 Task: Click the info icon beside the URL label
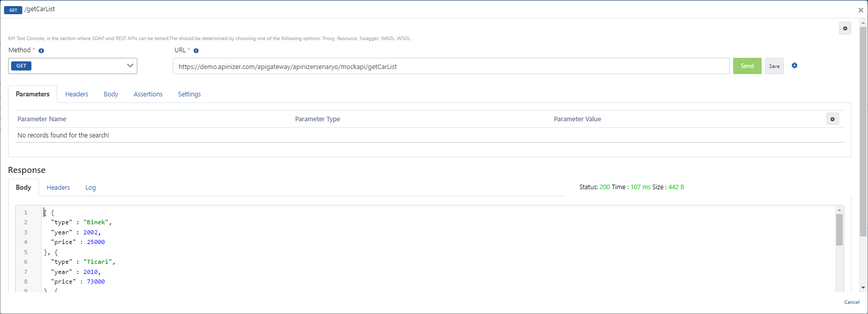(196, 51)
